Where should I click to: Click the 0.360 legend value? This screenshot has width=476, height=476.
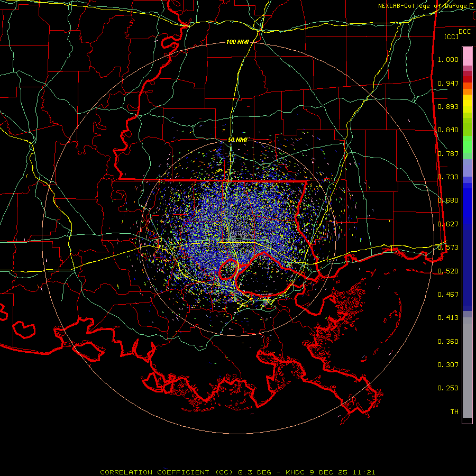[448, 342]
